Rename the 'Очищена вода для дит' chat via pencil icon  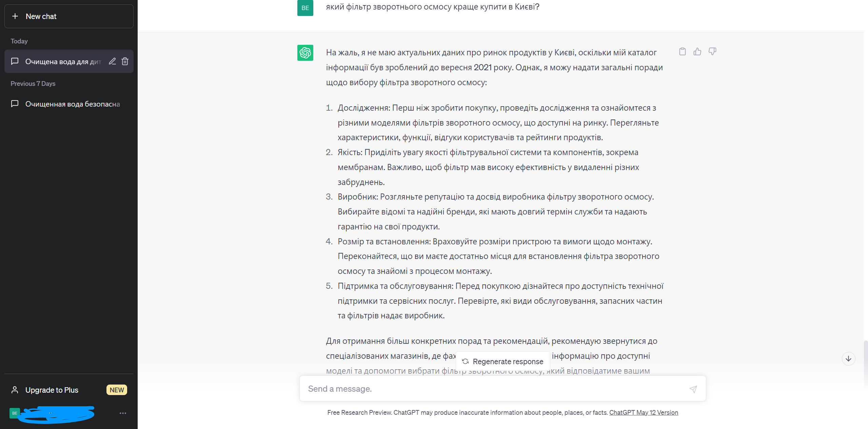tap(112, 61)
